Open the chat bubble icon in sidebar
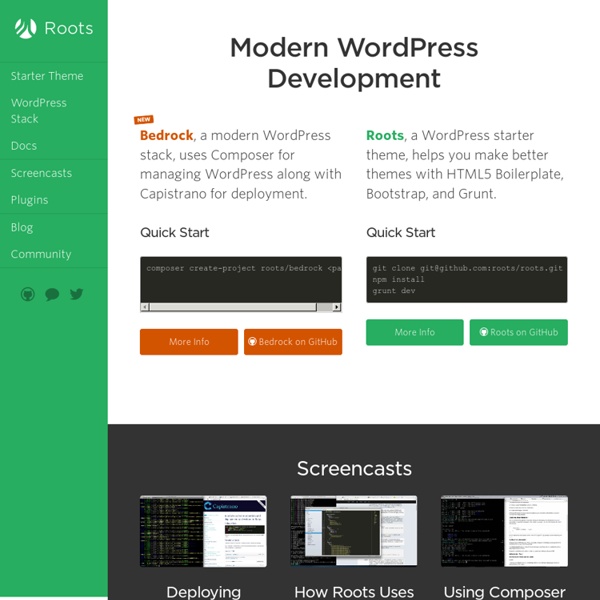 [52, 294]
